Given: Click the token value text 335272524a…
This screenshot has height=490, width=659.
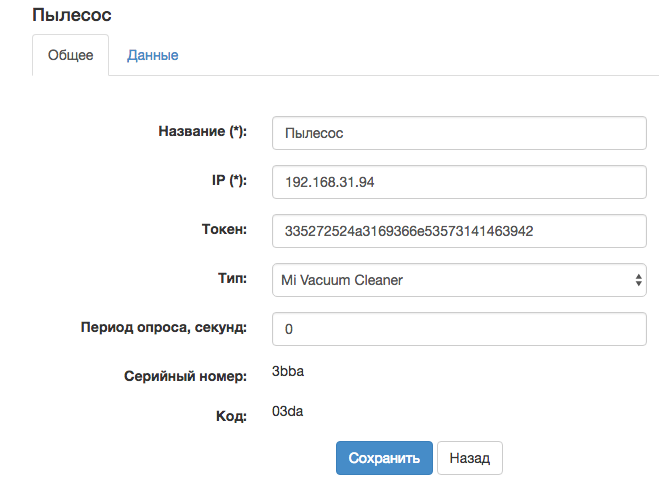Looking at the screenshot, I should [x=409, y=231].
